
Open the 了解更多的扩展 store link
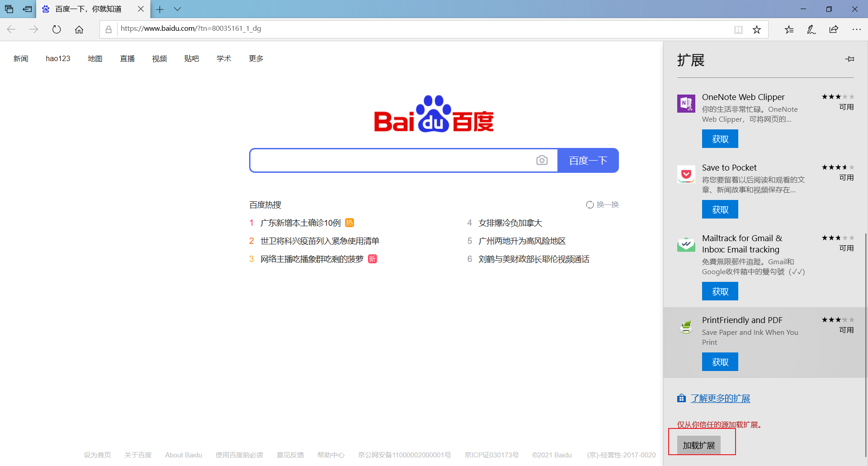[720, 399]
